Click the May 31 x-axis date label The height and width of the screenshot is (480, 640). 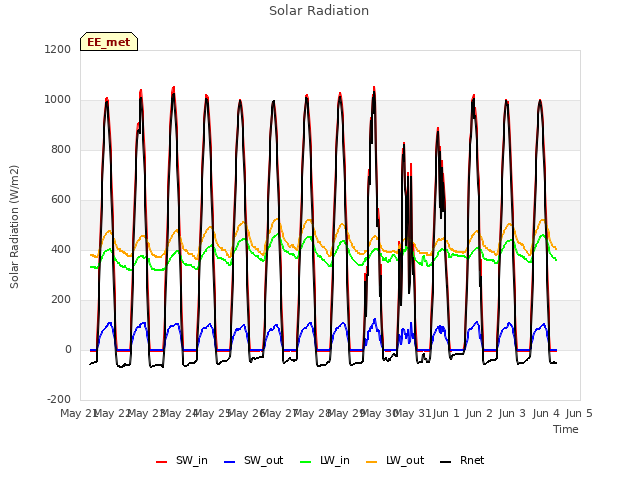click(x=413, y=413)
